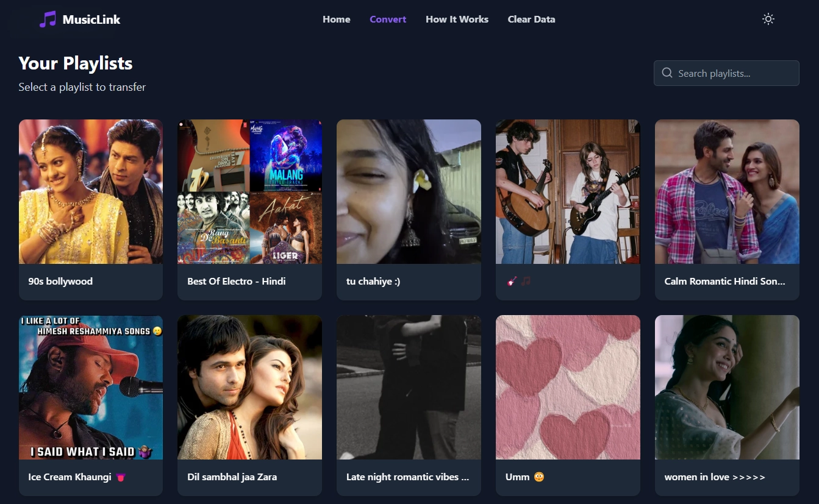Select the Convert navigation tab

coord(388,20)
